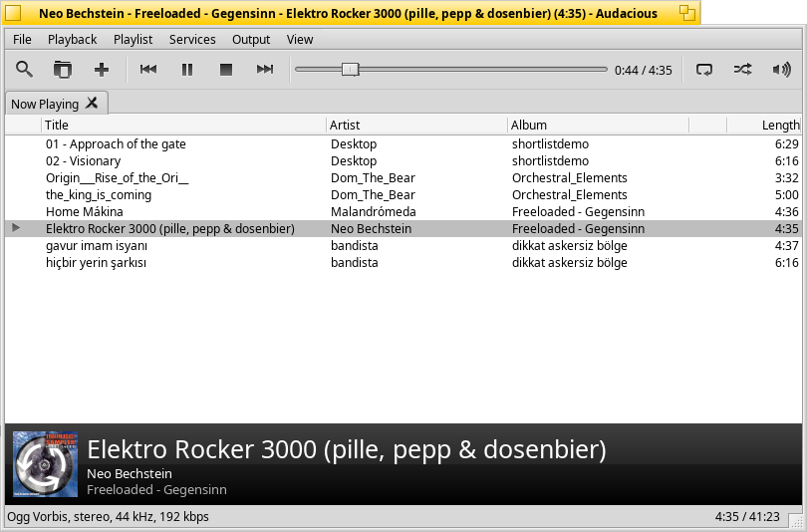
Task: Select track gavur imam isyanı
Action: point(403,246)
